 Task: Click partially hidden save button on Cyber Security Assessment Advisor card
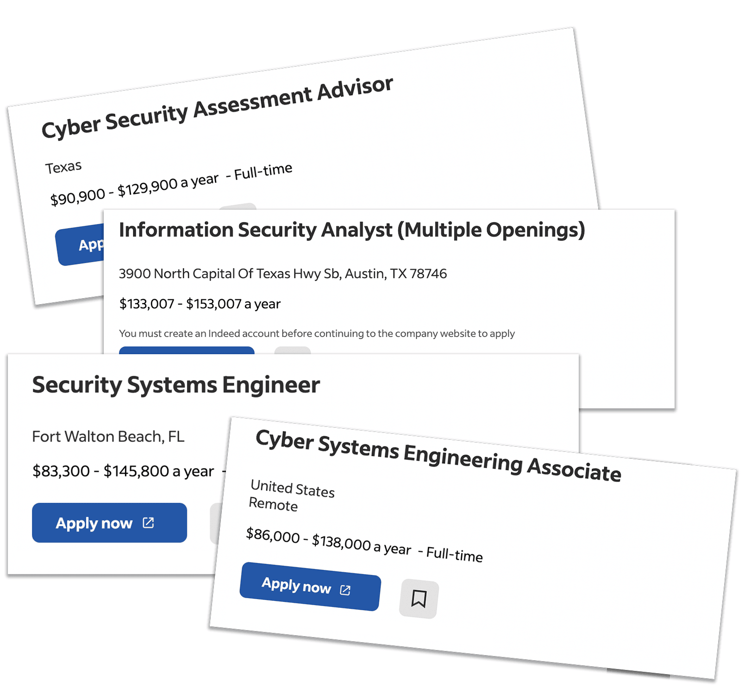[238, 206]
